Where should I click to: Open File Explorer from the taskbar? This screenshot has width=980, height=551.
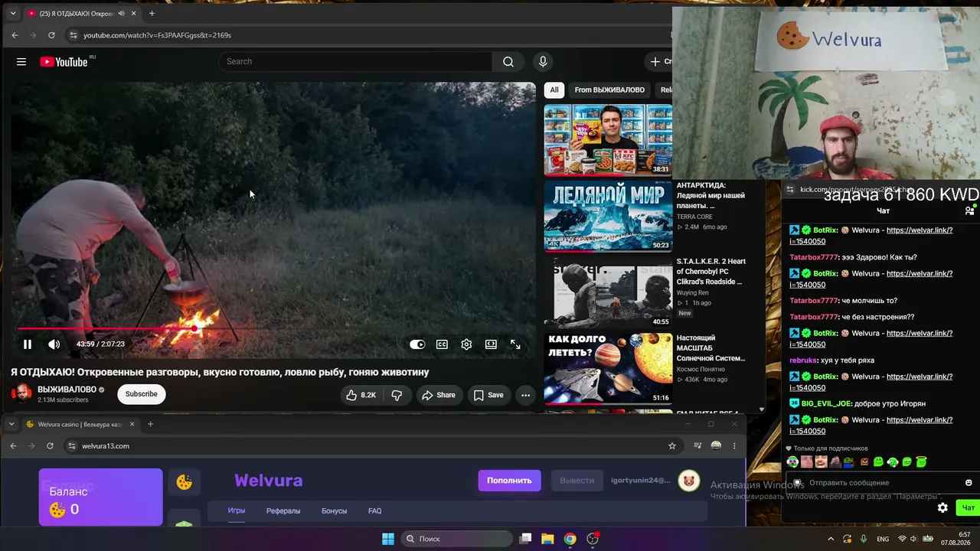pos(547,539)
